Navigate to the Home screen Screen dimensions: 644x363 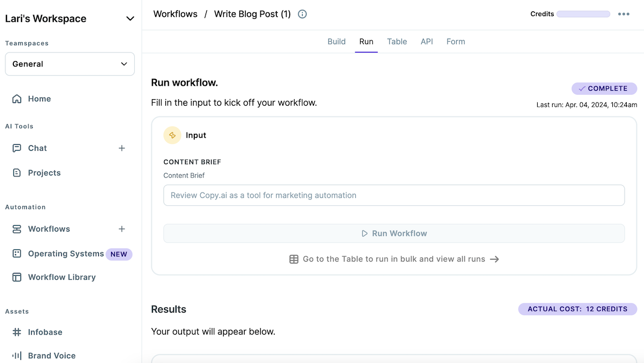coord(39,99)
